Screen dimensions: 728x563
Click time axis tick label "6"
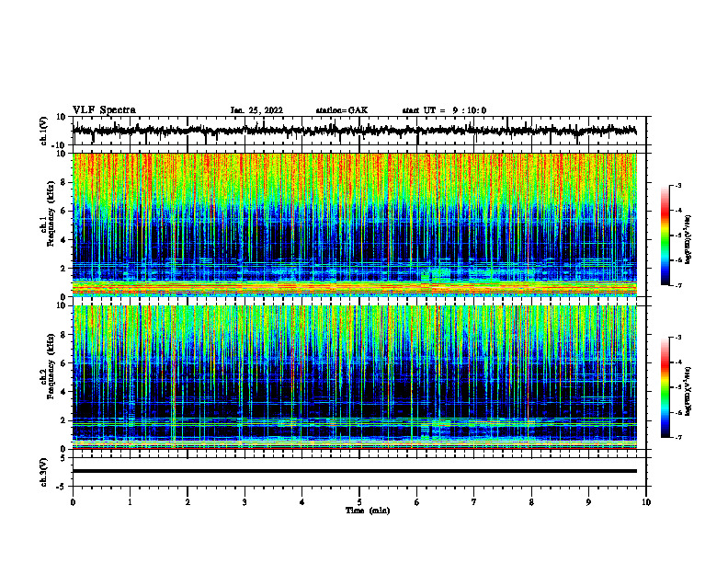(x=417, y=502)
